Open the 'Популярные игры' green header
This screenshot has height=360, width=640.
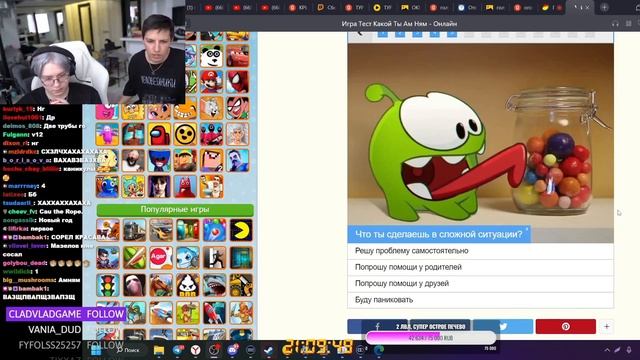tap(175, 210)
